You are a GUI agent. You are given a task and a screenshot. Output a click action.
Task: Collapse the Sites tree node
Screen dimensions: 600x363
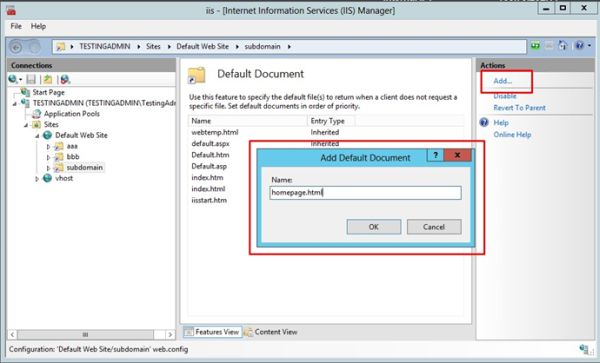coord(26,125)
